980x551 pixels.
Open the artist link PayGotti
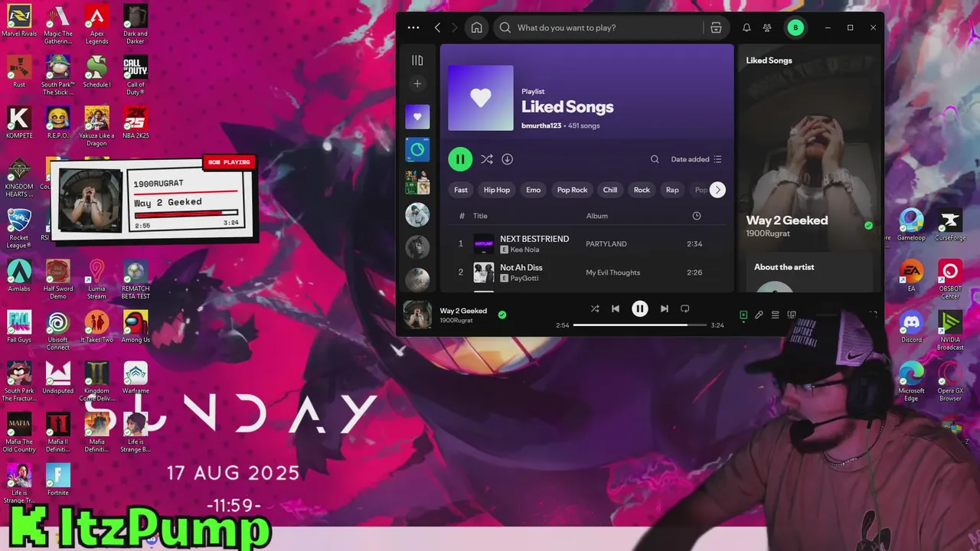[524, 278]
